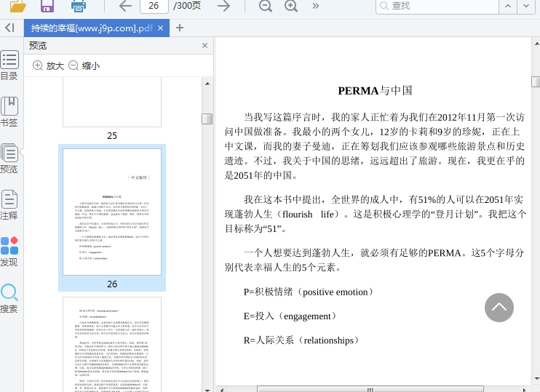The width and height of the screenshot is (540, 392).
Task: Collapse the left sidebar panel
Action: click(9, 28)
